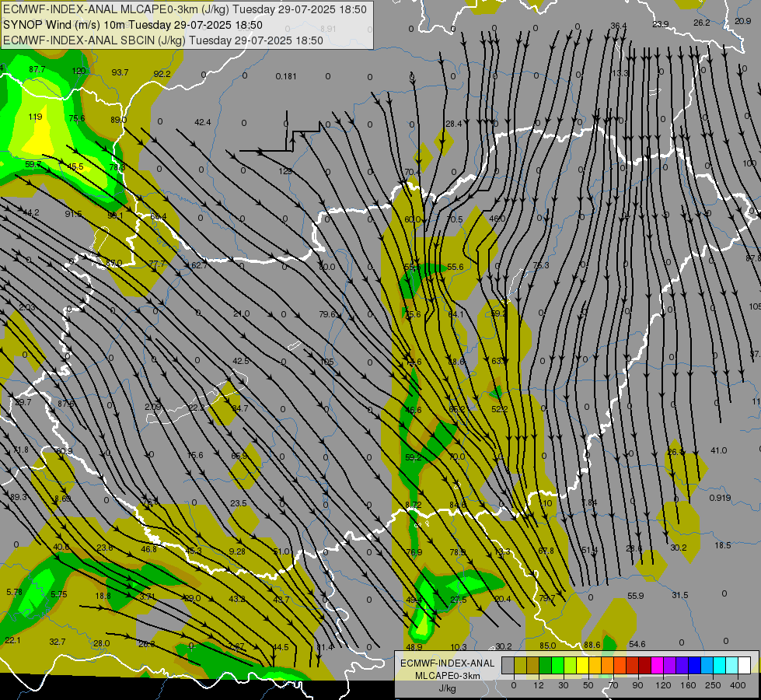Click the map value 18.5
This screenshot has height=700, width=761.
(x=722, y=545)
